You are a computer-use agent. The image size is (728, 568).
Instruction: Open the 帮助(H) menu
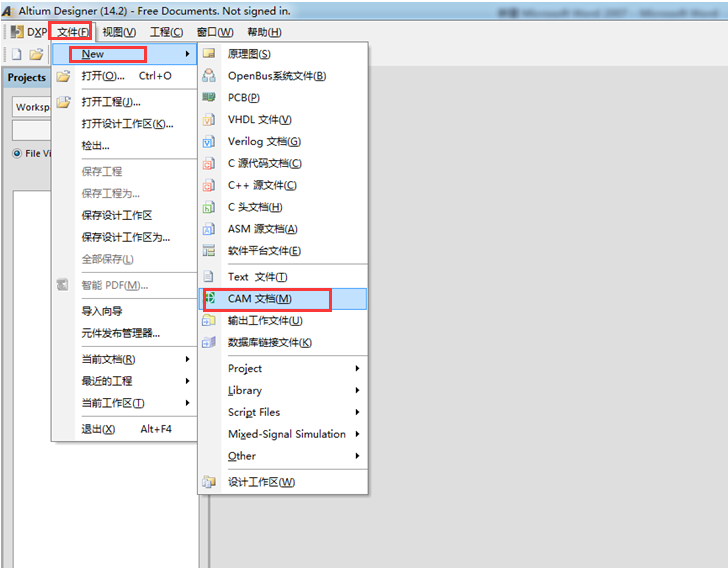click(x=264, y=32)
